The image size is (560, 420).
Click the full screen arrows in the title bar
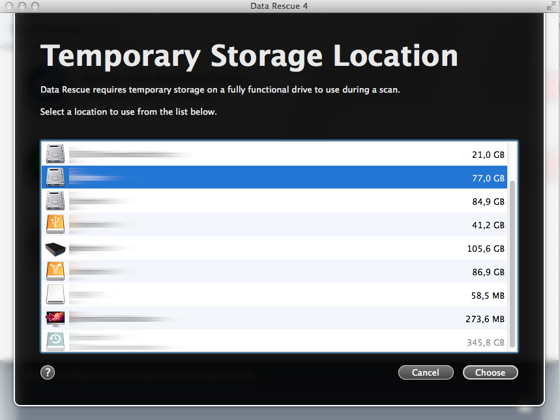click(551, 5)
